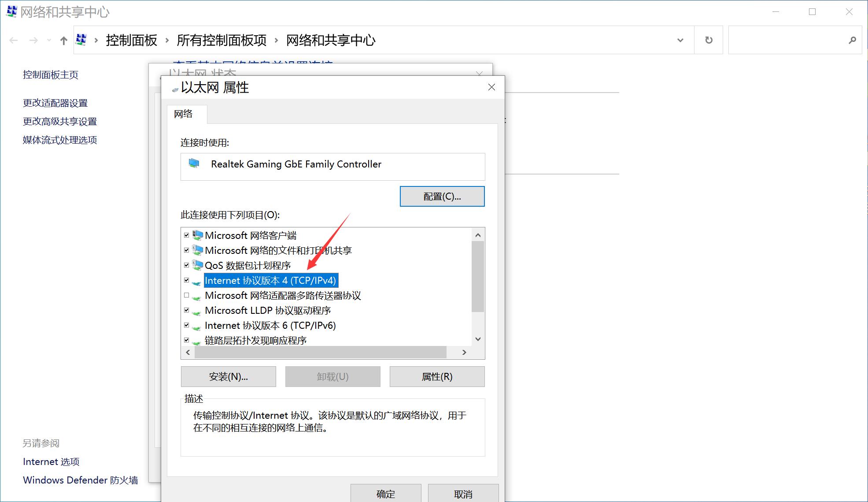This screenshot has width=868, height=502.
Task: Click the back navigation arrow
Action: pyautogui.click(x=14, y=41)
